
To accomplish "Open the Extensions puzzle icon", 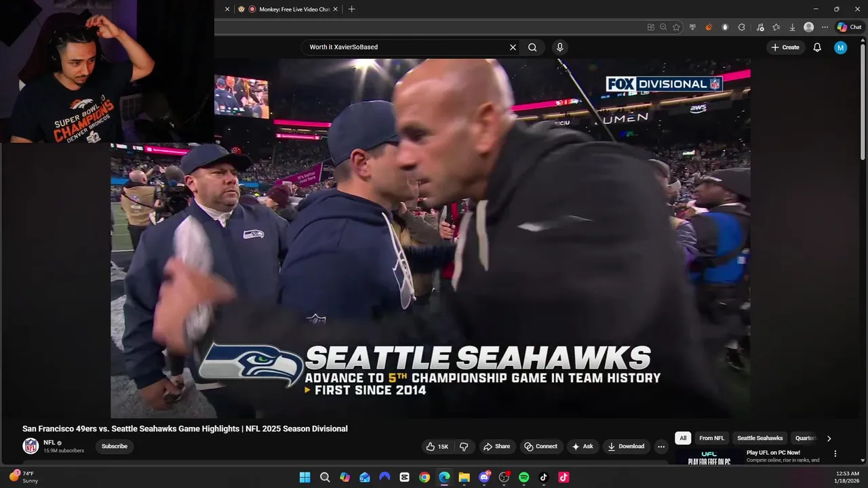I will click(741, 27).
